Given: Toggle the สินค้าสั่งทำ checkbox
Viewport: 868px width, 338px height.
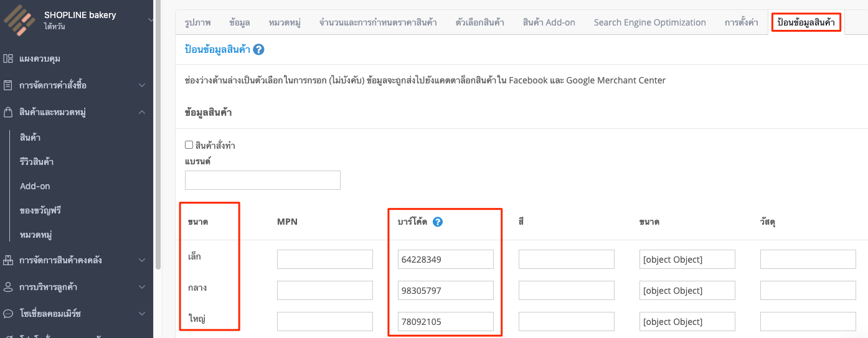Looking at the screenshot, I should tap(189, 144).
